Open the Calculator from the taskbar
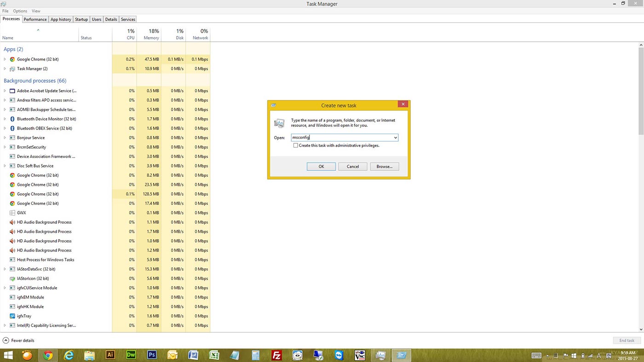This screenshot has width=644, height=362. click(256, 355)
